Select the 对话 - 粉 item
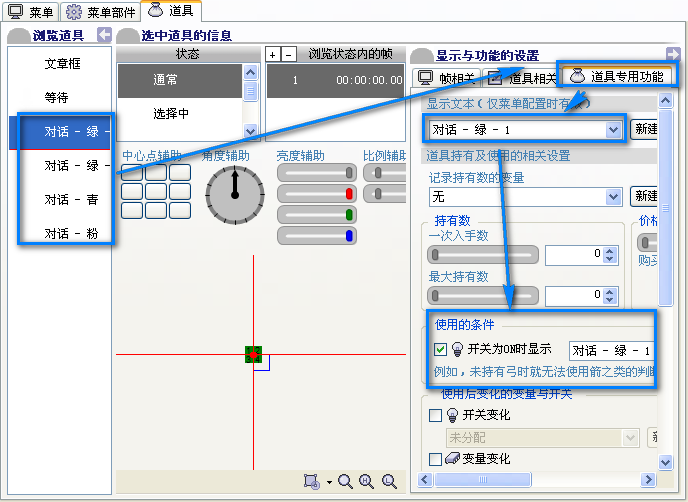 point(71,233)
